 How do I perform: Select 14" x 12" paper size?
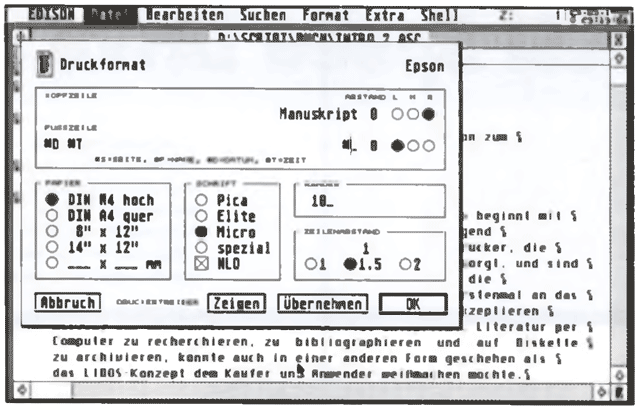(50, 247)
